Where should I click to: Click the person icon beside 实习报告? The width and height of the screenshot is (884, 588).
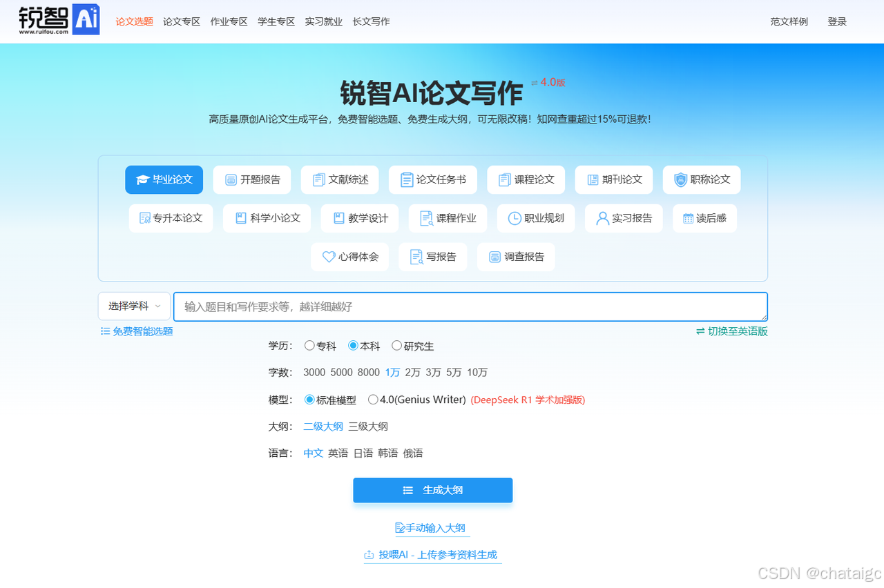[x=602, y=218]
